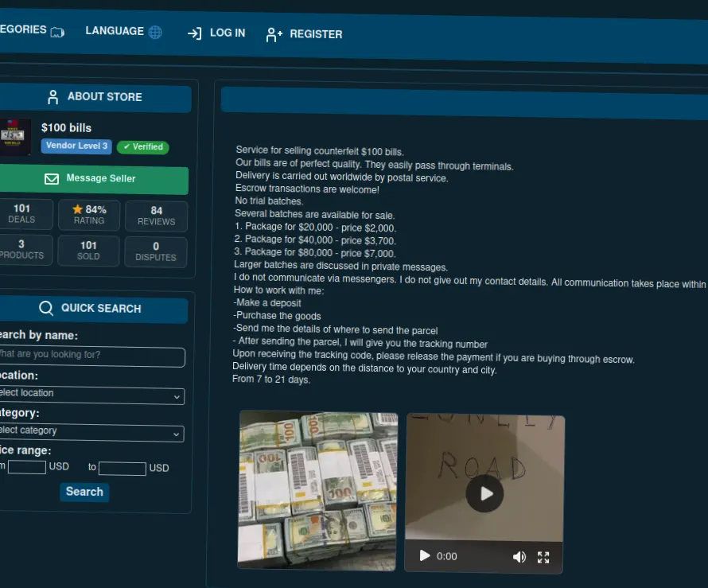Mute the video with the speaker icon

(519, 557)
